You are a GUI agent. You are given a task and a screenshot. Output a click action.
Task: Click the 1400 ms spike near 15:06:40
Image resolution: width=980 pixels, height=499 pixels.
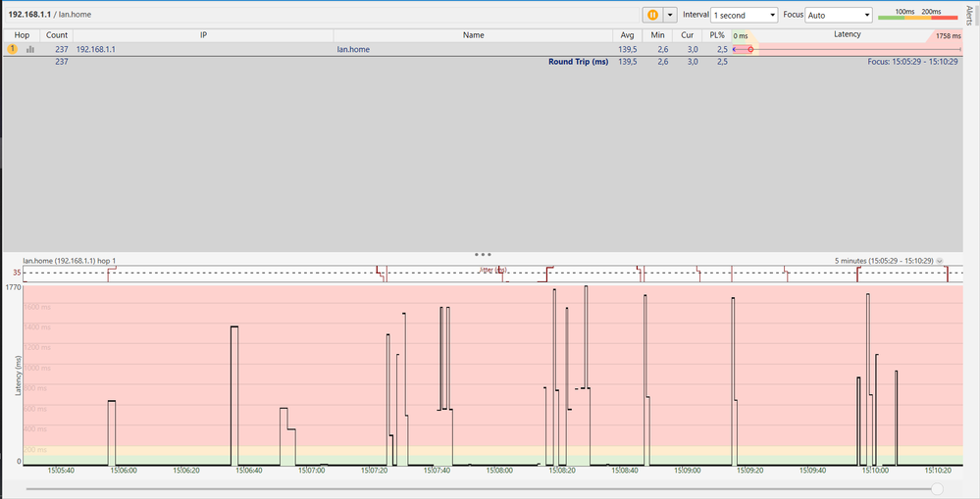234,327
